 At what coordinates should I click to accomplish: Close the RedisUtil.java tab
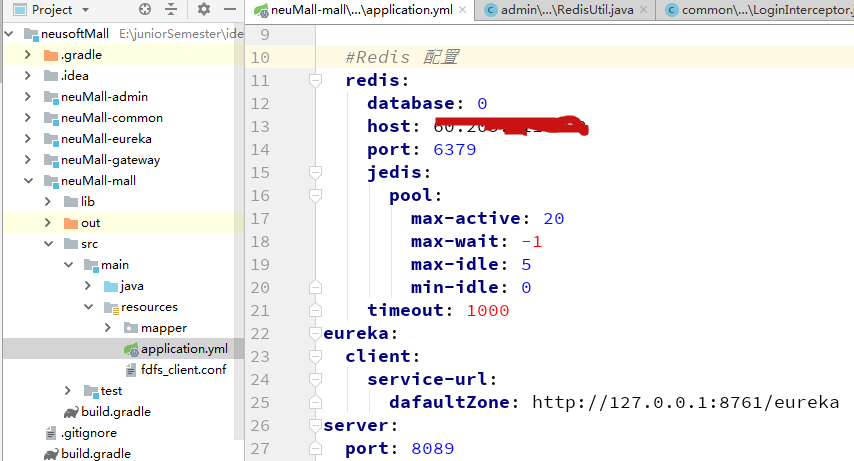point(643,10)
